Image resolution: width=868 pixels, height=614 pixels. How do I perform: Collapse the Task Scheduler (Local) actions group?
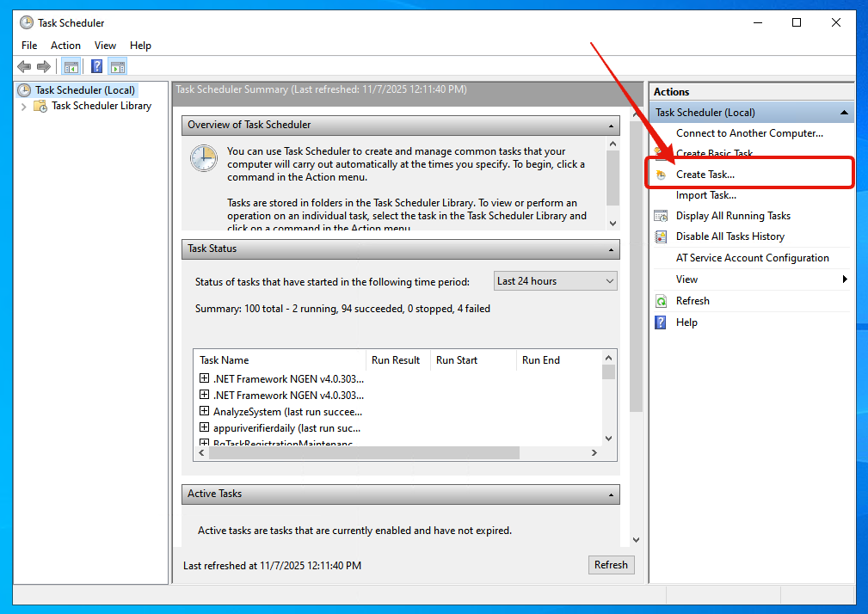(844, 113)
